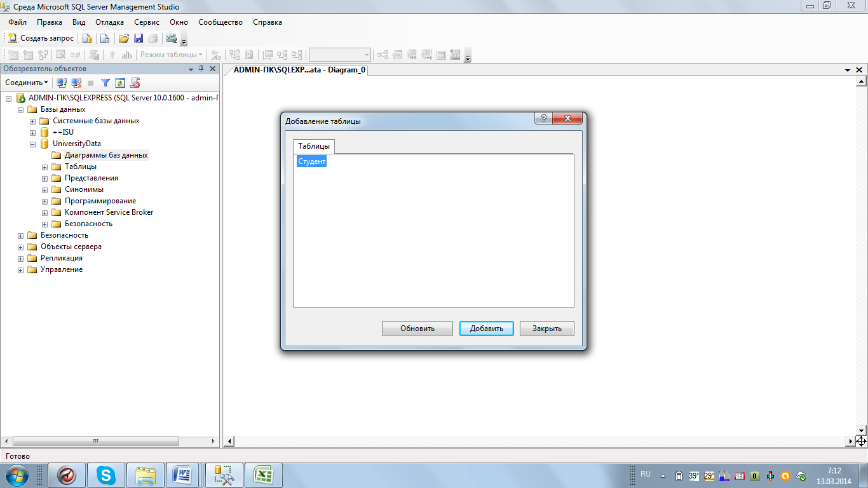
Task: Click the manage XML indexes icon
Action: point(426,55)
